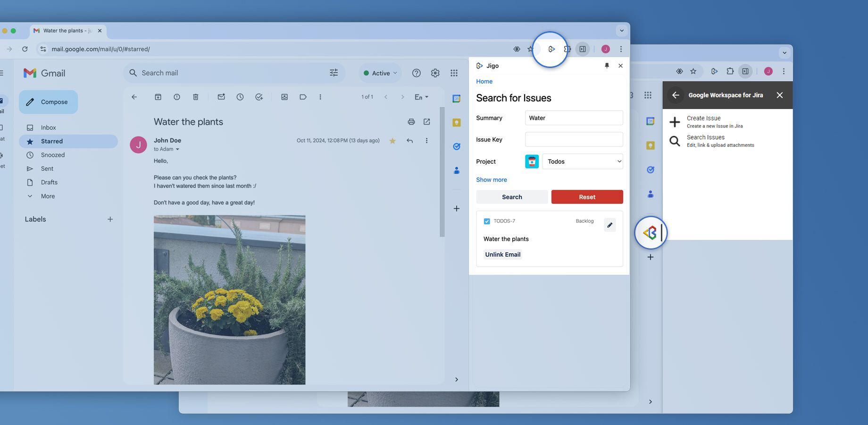Image resolution: width=868 pixels, height=425 pixels.
Task: Reply to John Doe's email
Action: coord(409,141)
